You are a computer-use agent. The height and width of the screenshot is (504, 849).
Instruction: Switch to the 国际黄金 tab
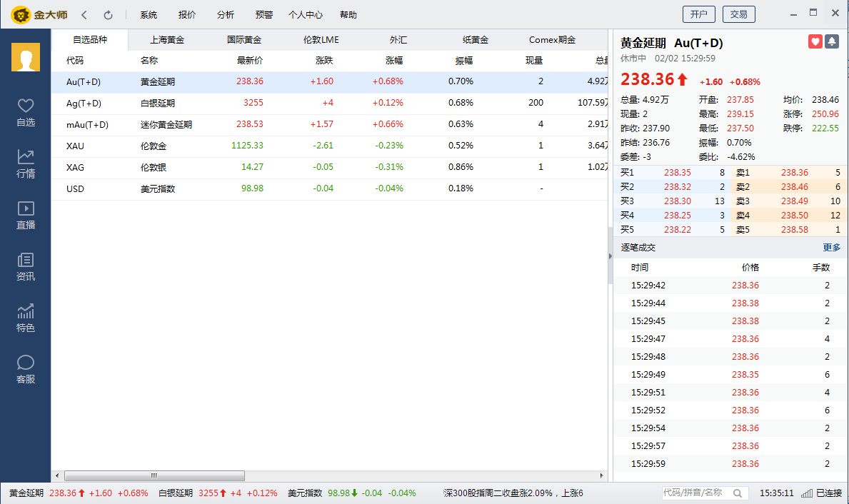pyautogui.click(x=243, y=39)
